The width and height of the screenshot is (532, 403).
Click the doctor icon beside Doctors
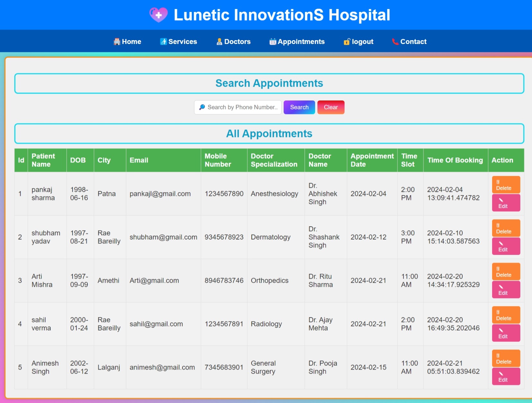(x=219, y=42)
